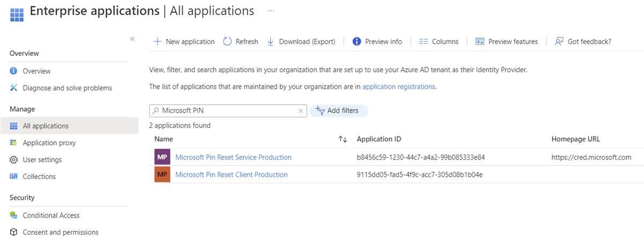Clear the search box with X
This screenshot has width=644, height=245.
tap(300, 111)
